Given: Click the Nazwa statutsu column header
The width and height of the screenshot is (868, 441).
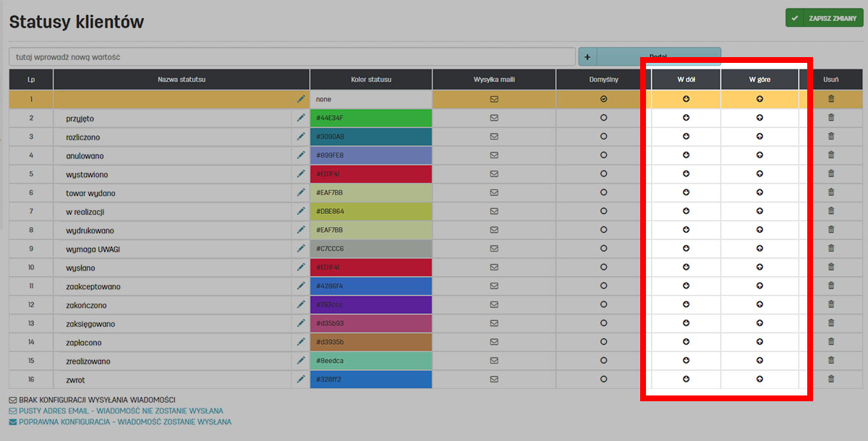Looking at the screenshot, I should (x=182, y=79).
